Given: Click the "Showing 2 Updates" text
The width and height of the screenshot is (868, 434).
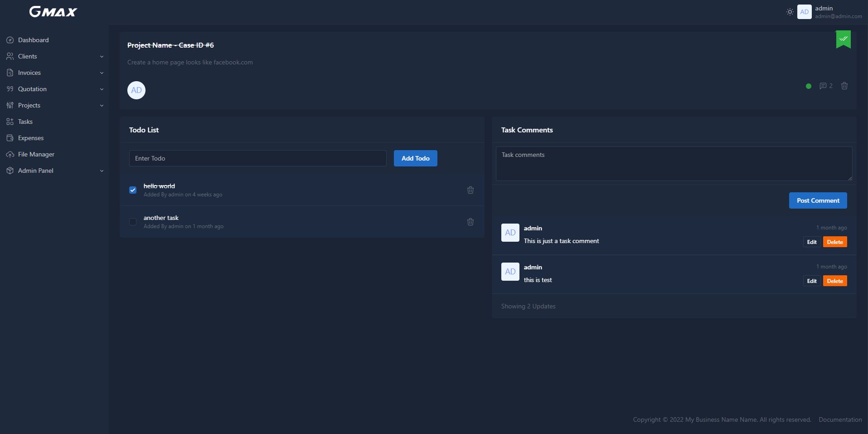Looking at the screenshot, I should (x=528, y=306).
